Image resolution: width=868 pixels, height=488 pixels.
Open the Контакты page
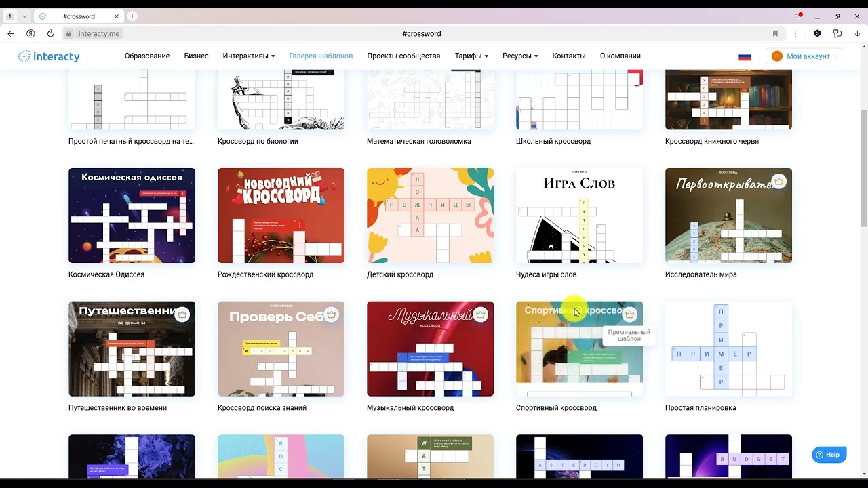tap(569, 56)
